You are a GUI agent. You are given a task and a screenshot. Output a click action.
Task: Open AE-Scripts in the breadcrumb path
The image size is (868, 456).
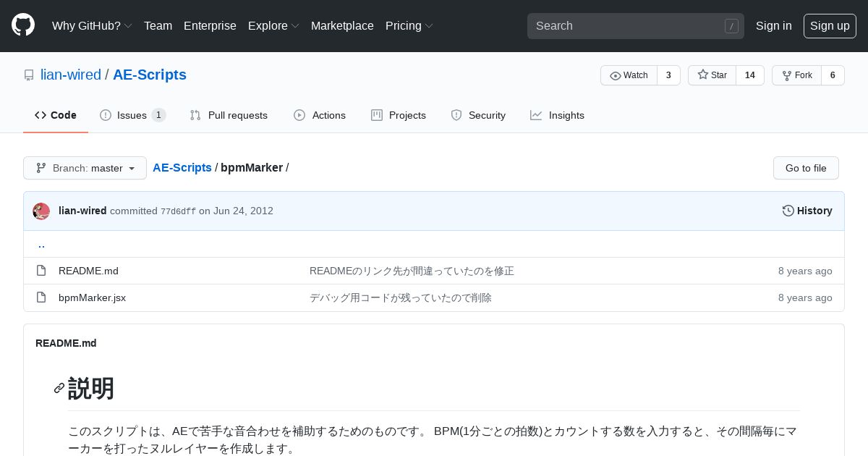pyautogui.click(x=182, y=167)
